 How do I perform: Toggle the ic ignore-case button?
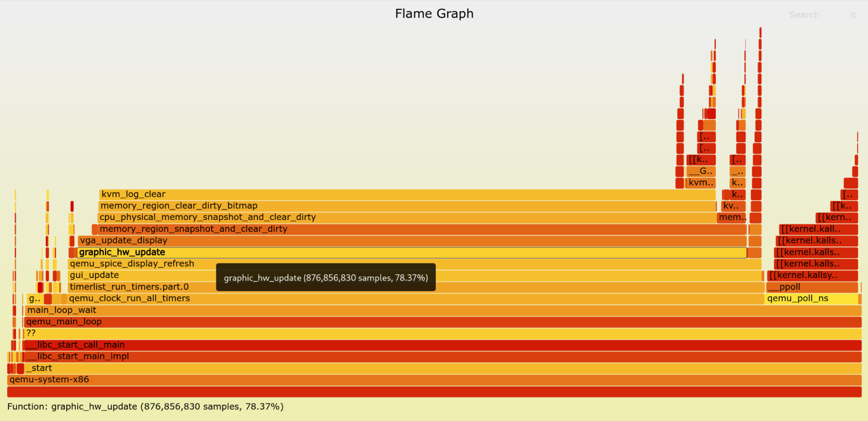(853, 15)
